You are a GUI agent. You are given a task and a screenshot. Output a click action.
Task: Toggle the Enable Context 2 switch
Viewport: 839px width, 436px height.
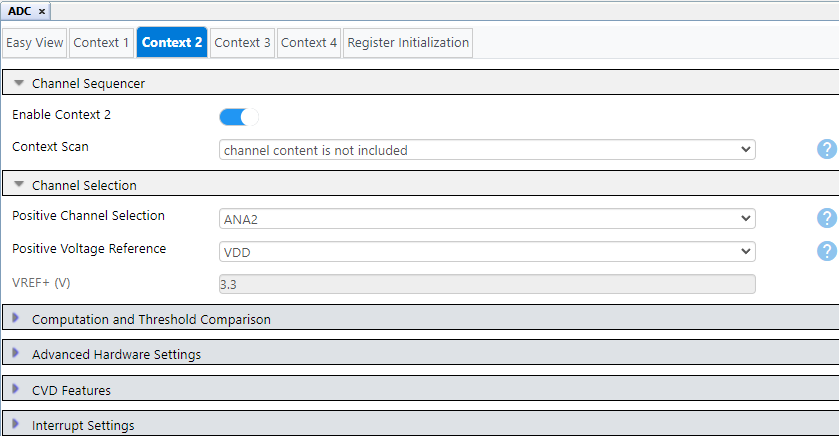[239, 116]
